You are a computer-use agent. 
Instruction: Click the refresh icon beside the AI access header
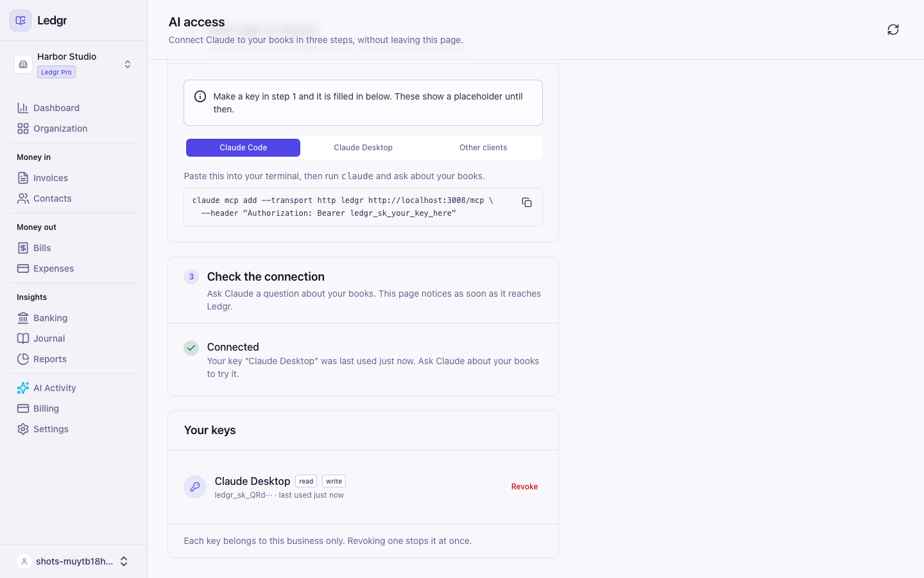click(x=893, y=30)
